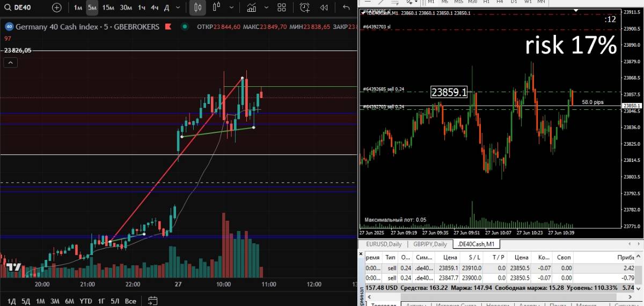Select the 3М date range

point(55,301)
